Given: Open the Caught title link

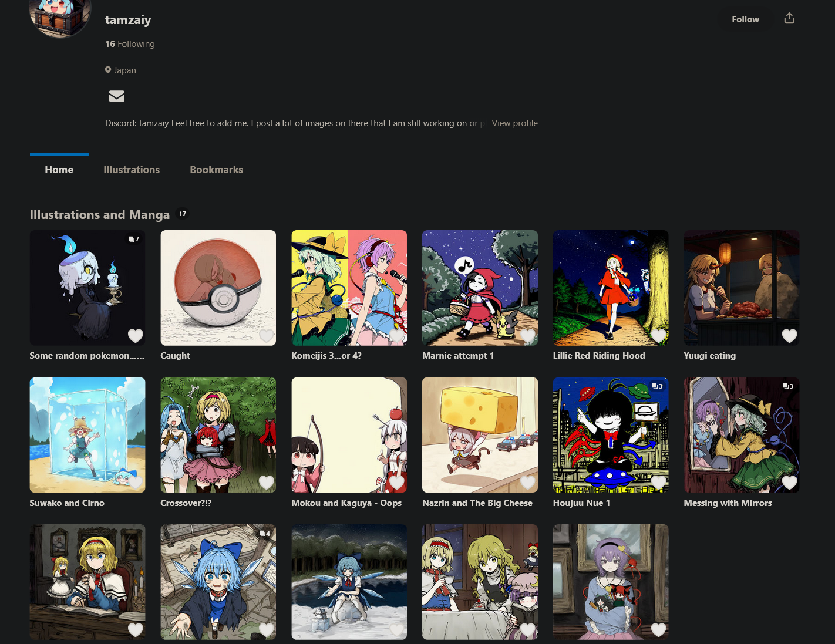Looking at the screenshot, I should [x=175, y=356].
